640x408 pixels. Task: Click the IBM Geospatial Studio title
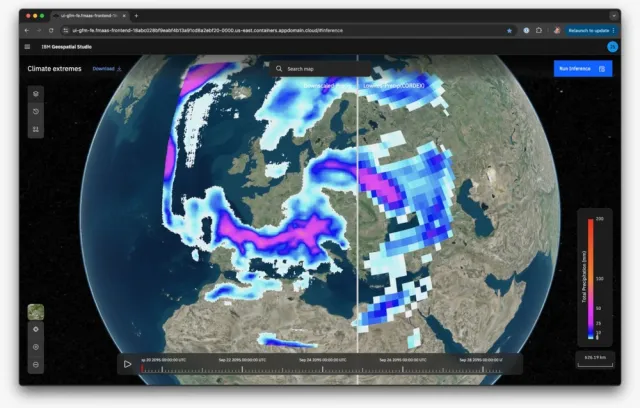coord(67,47)
